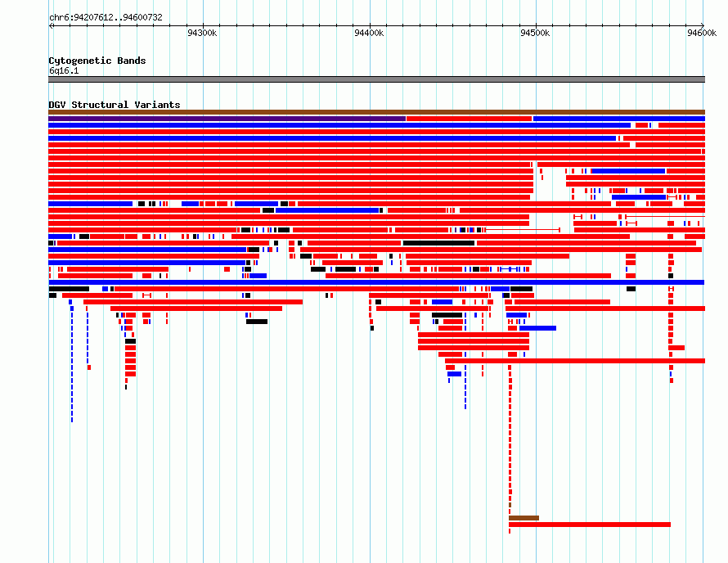Select the 94600k ruler label
The image size is (728, 563).
(x=702, y=33)
